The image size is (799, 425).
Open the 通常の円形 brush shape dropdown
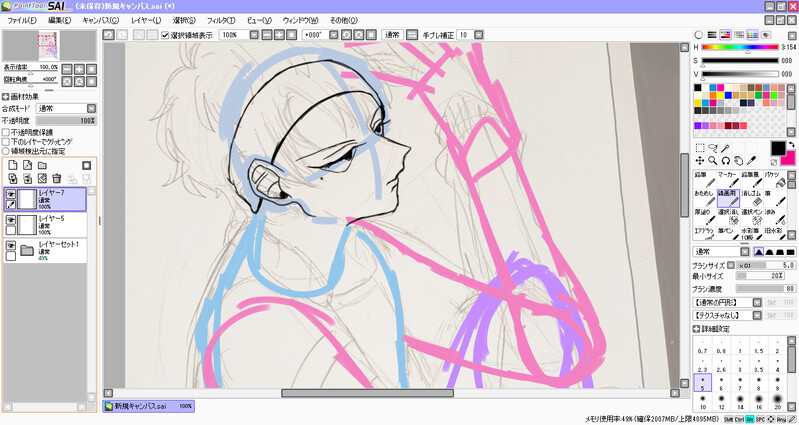click(x=757, y=302)
